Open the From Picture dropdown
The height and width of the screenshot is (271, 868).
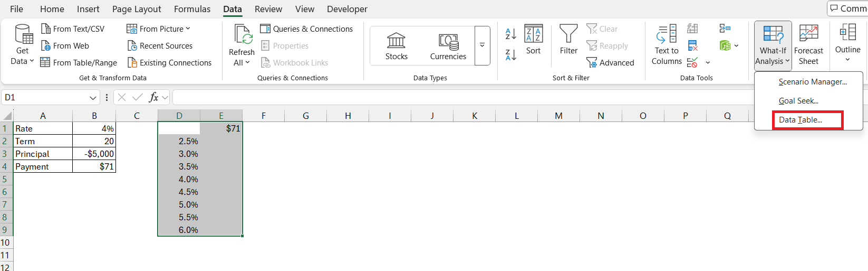tap(158, 29)
